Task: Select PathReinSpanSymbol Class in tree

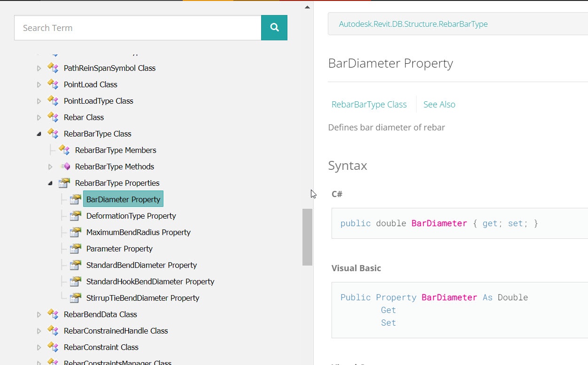Action: [109, 68]
